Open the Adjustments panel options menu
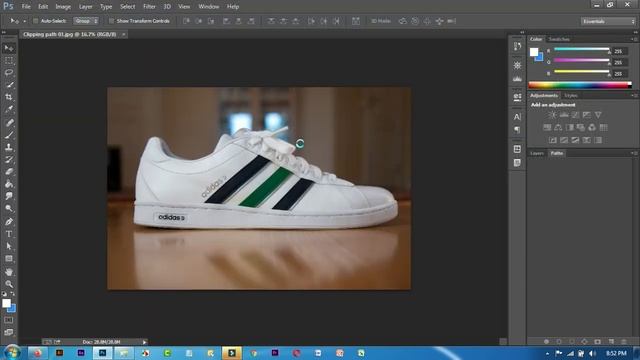Image resolution: width=640 pixels, height=360 pixels. pyautogui.click(x=635, y=96)
